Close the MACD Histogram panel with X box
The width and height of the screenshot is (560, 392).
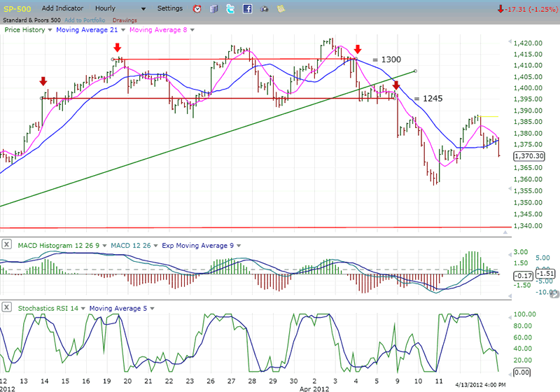point(6,245)
